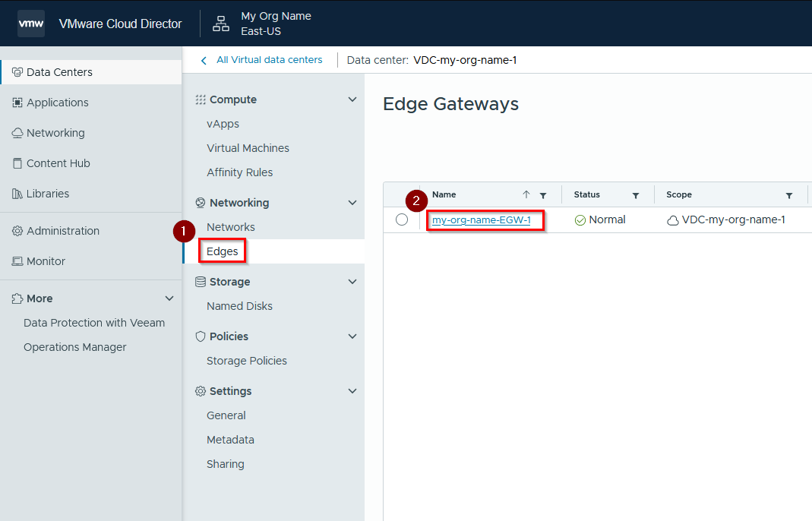Click the VMware vmw logo
The image size is (812, 521).
pos(31,24)
